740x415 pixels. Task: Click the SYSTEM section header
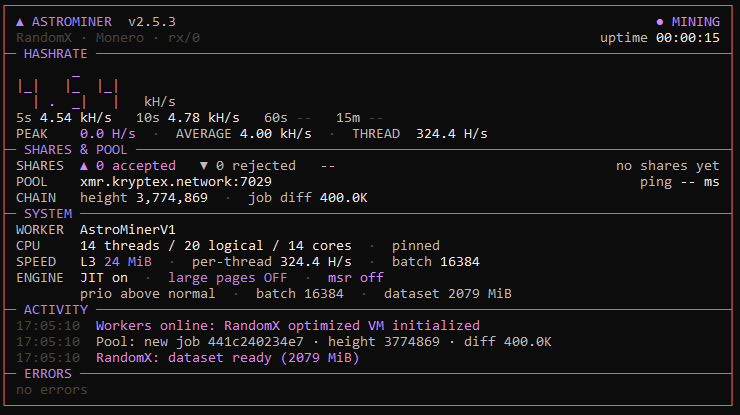(48, 214)
